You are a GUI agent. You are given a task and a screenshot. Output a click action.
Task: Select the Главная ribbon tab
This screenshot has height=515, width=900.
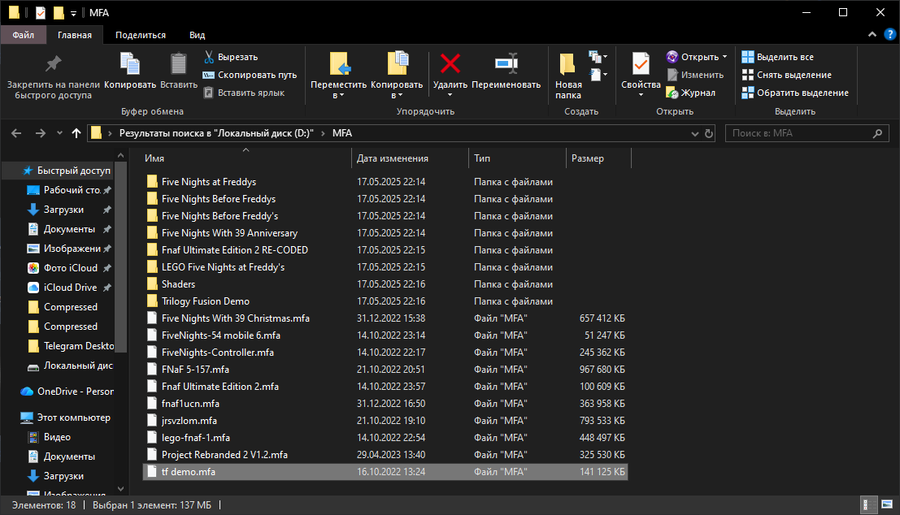point(74,35)
